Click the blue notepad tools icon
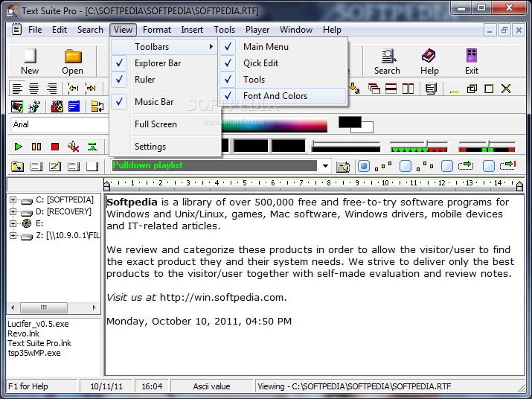The height and width of the screenshot is (399, 532). [x=74, y=106]
